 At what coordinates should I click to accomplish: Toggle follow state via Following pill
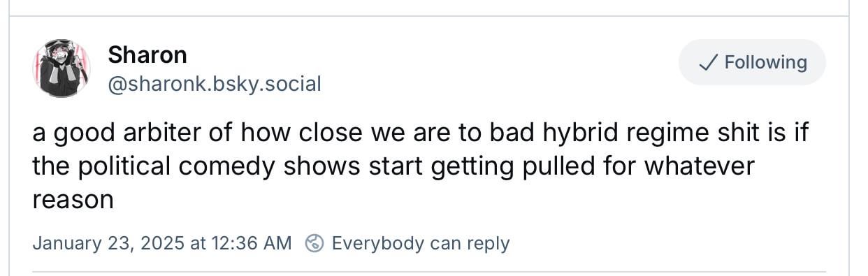click(752, 62)
